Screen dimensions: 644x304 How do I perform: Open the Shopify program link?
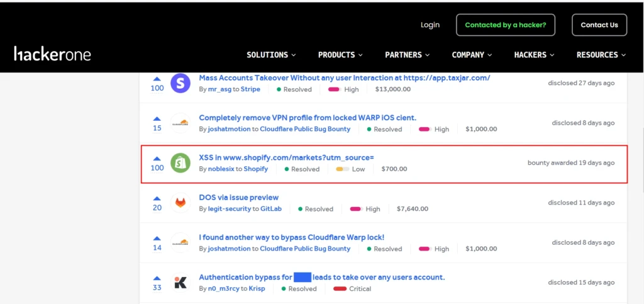(x=255, y=169)
